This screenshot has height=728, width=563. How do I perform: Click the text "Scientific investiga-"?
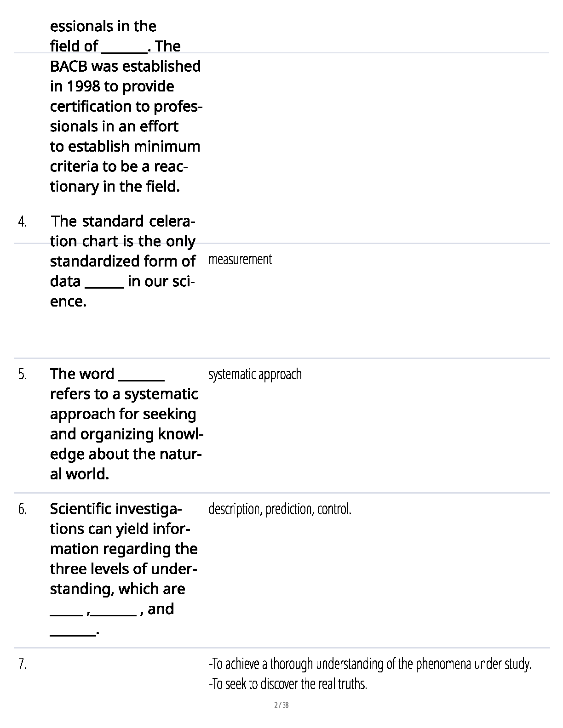[x=115, y=509]
